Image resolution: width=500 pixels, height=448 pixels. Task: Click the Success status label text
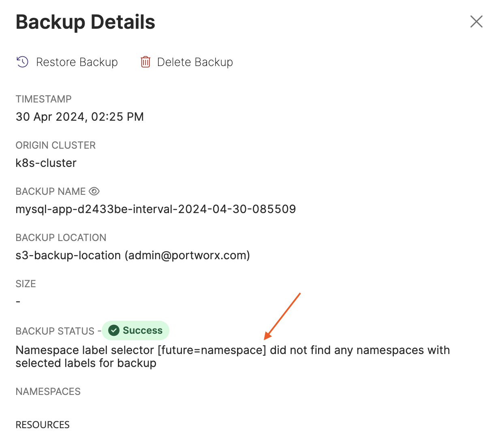coord(142,331)
